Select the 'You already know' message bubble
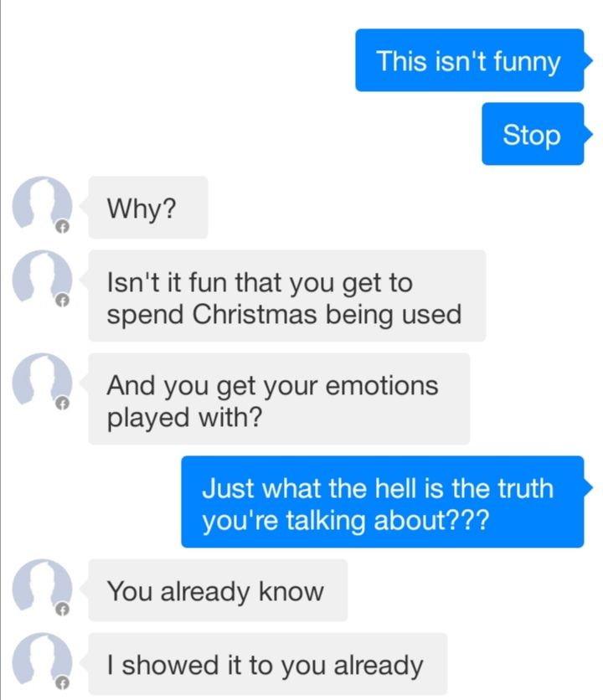The width and height of the screenshot is (603, 700). [x=218, y=590]
